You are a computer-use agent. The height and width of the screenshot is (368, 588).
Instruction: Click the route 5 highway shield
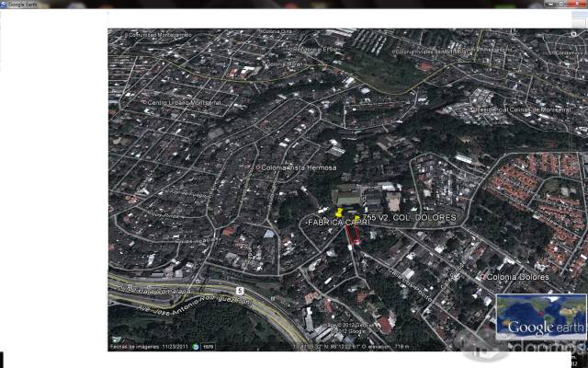[240, 291]
